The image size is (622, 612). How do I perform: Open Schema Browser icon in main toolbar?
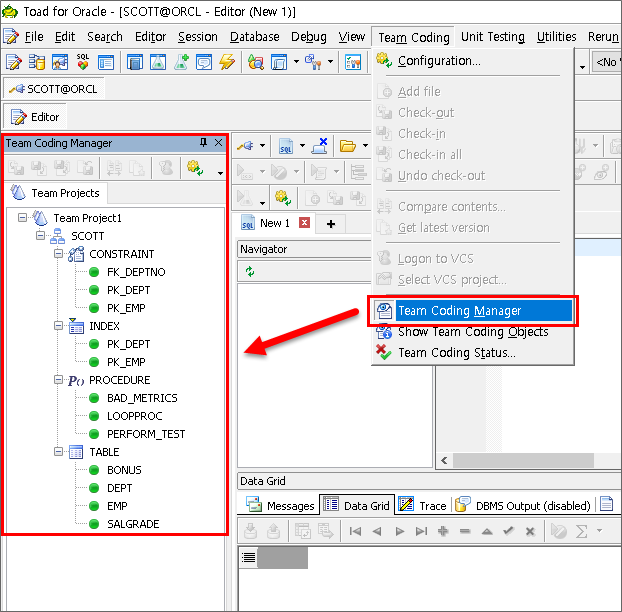coord(37,62)
